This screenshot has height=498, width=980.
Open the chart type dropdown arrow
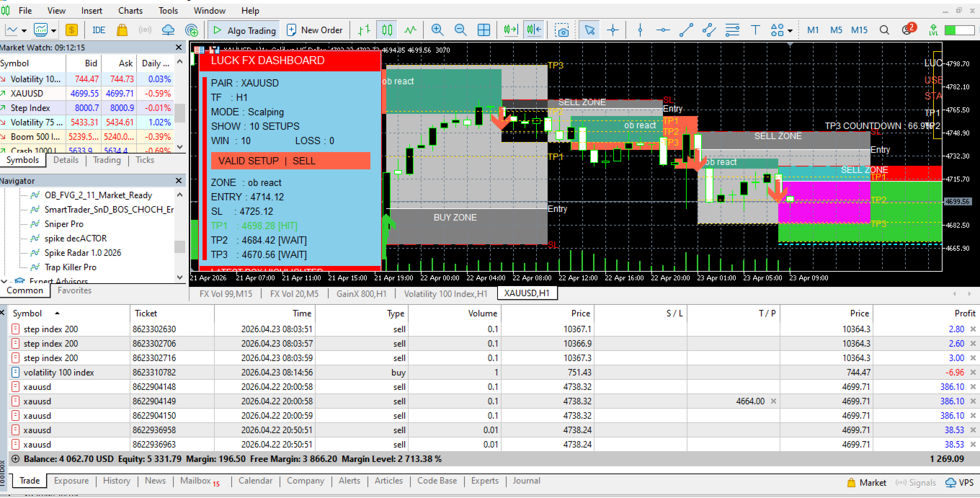coord(24,31)
